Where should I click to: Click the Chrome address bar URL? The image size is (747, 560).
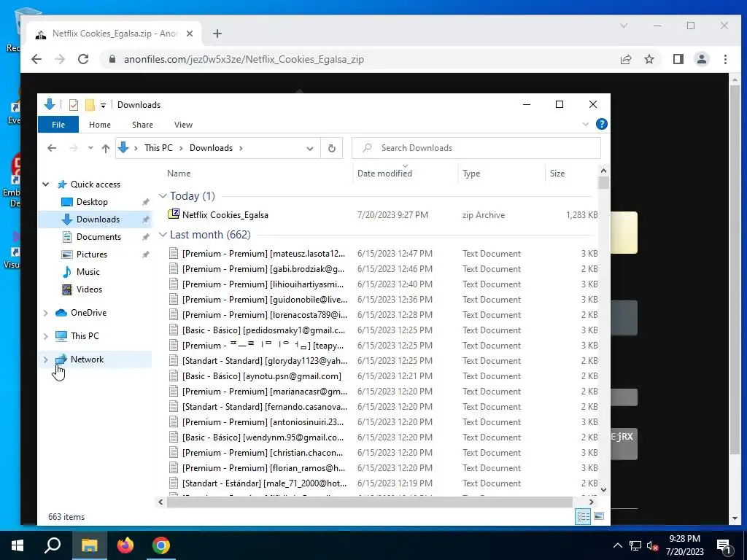coord(244,60)
